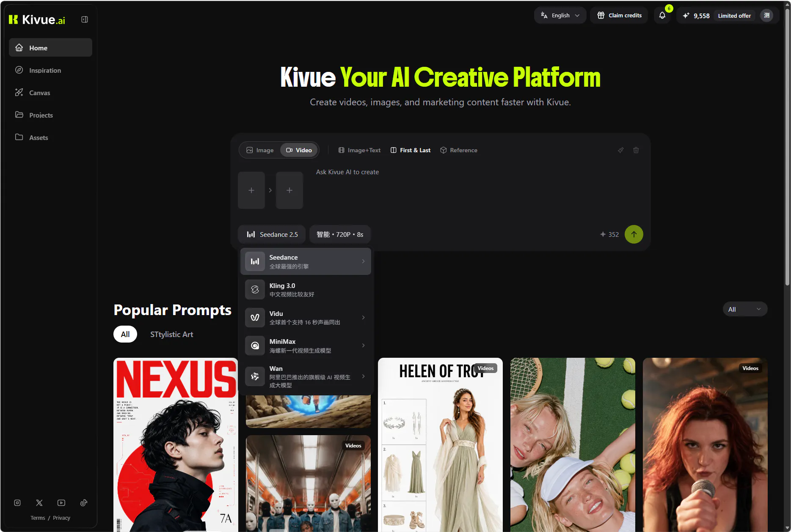
Task: Open Assets in sidebar
Action: click(x=50, y=137)
